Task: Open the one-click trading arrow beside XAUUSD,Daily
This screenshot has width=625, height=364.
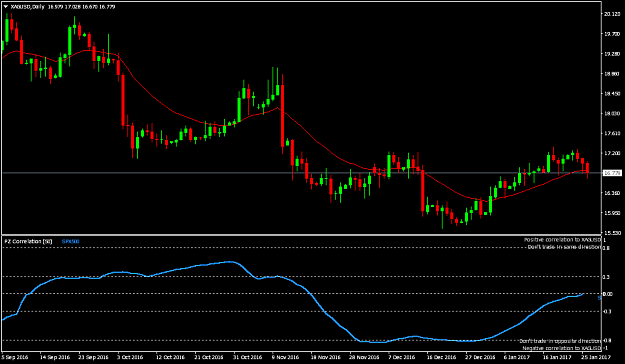Action: click(x=6, y=7)
